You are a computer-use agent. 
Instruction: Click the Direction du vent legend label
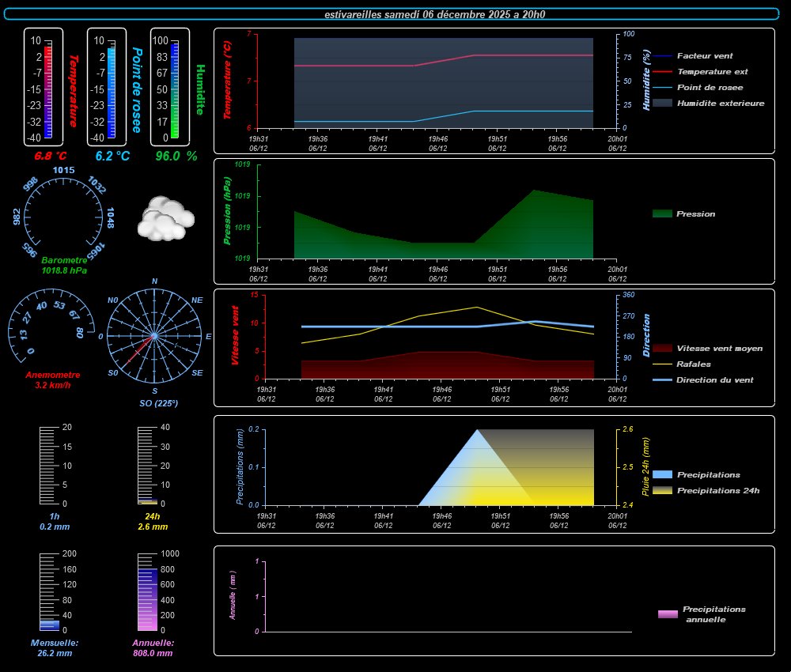click(x=714, y=379)
